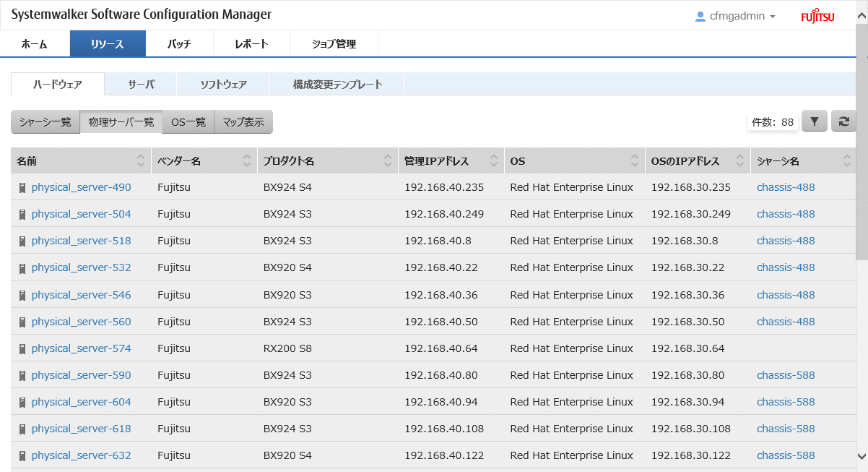
Task: Open physical_server-518 link
Action: [x=81, y=241]
